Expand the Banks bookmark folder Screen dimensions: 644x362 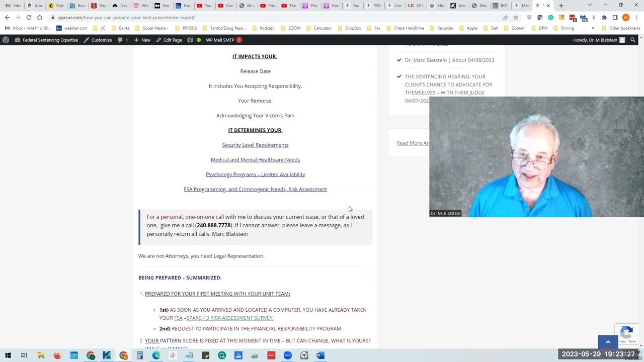tap(120, 28)
